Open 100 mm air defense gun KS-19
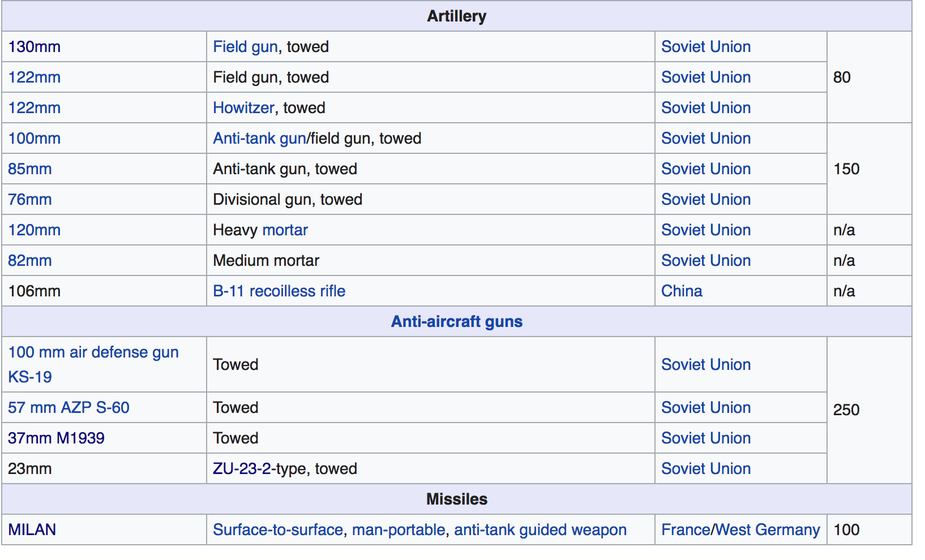This screenshot has height=560, width=925. coord(93,364)
